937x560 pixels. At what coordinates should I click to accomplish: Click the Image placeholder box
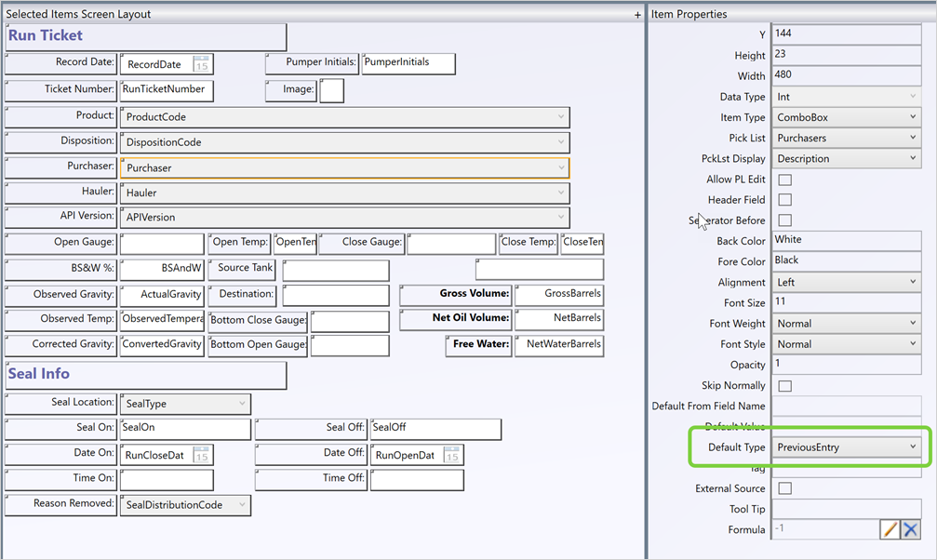[x=331, y=90]
